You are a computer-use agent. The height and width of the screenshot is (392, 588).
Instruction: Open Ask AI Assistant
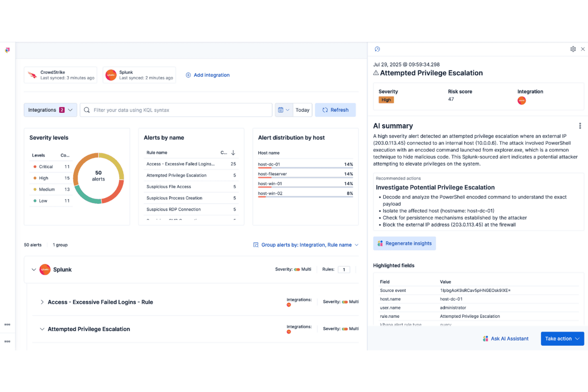click(506, 339)
